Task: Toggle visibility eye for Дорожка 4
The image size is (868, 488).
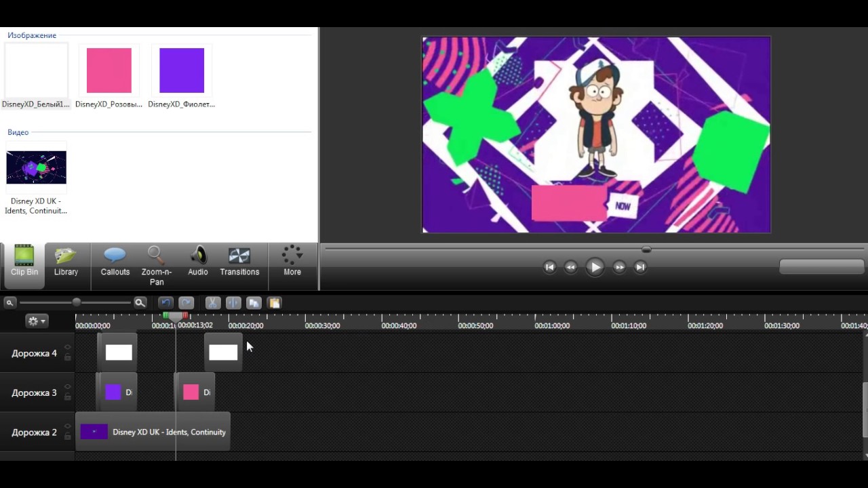Action: click(67, 348)
